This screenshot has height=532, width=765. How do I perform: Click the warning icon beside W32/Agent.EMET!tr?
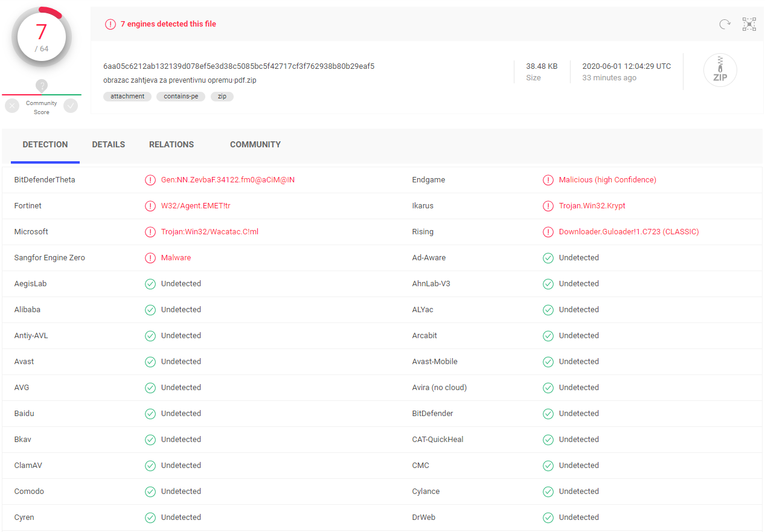pyautogui.click(x=150, y=206)
